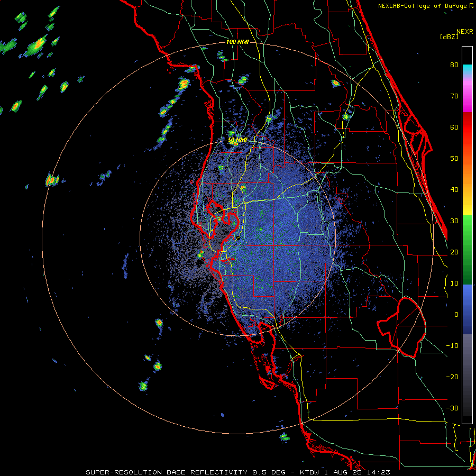Click the "70" value on the dBZ scale
The width and height of the screenshot is (476, 476).
[x=454, y=96]
